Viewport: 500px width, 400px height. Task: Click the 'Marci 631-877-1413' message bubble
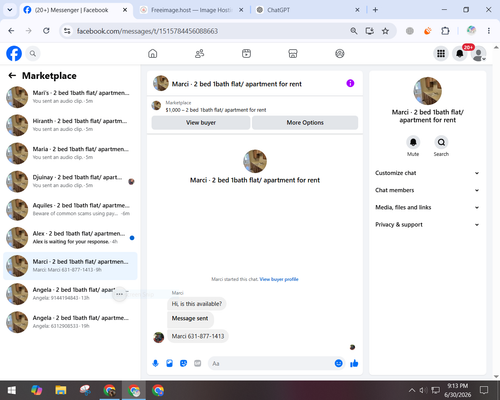point(198,336)
